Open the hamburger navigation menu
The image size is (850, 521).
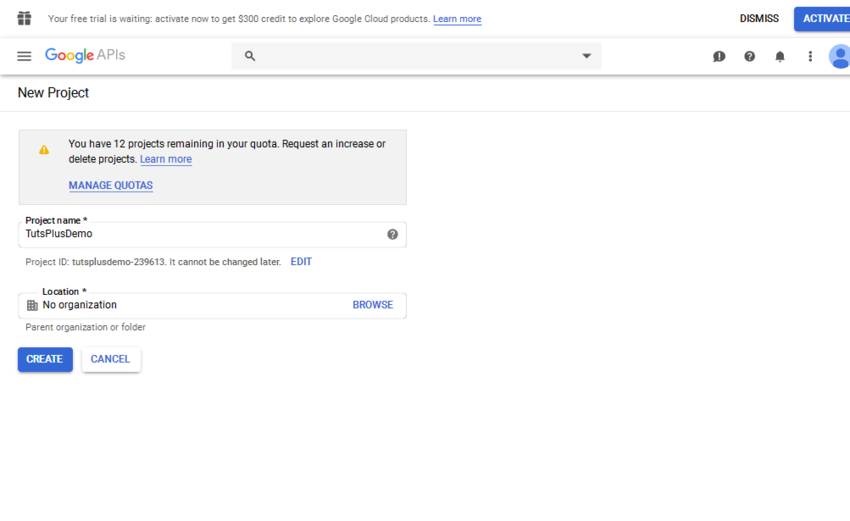(24, 56)
